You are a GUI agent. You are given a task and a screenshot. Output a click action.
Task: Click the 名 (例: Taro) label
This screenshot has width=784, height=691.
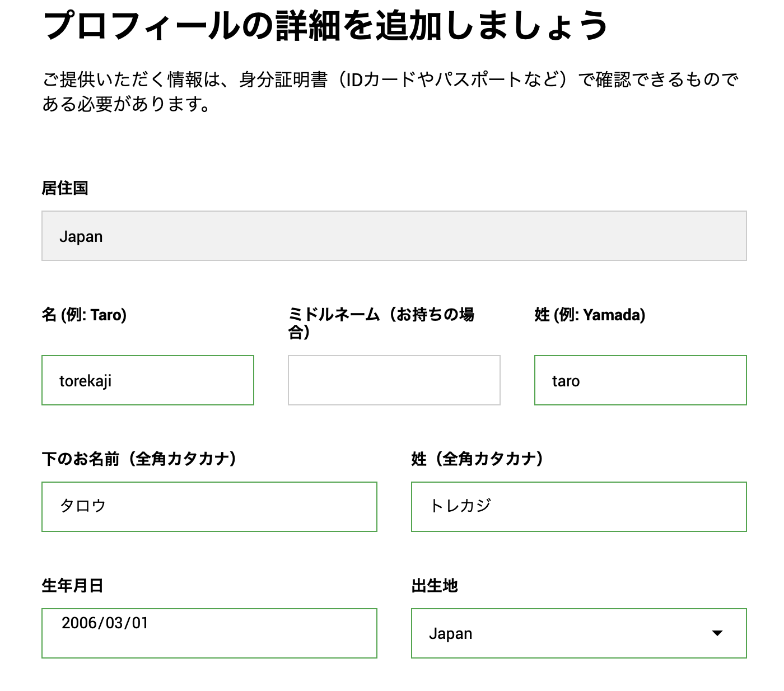point(84,315)
